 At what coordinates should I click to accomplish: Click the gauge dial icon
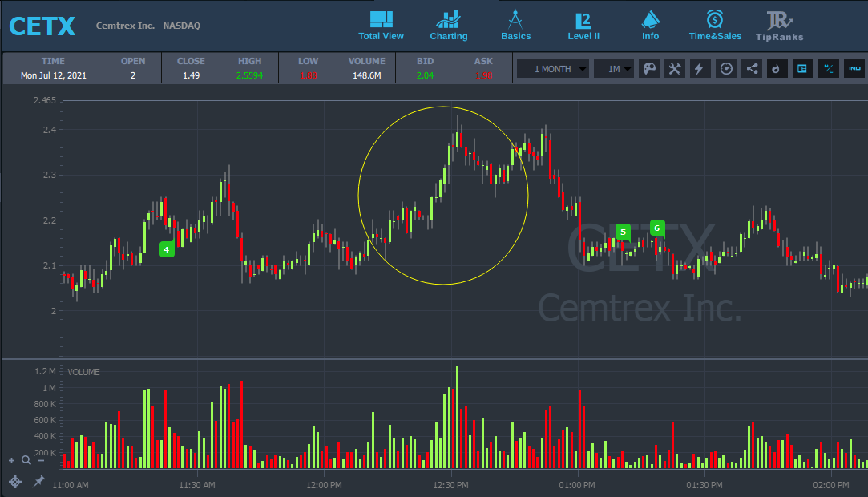(x=725, y=69)
